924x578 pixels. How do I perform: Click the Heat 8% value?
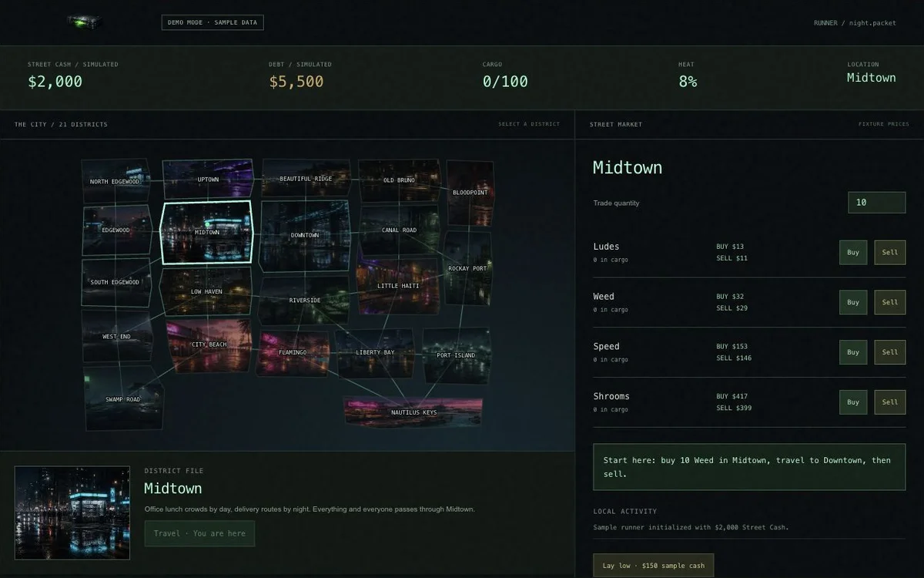[x=688, y=82]
